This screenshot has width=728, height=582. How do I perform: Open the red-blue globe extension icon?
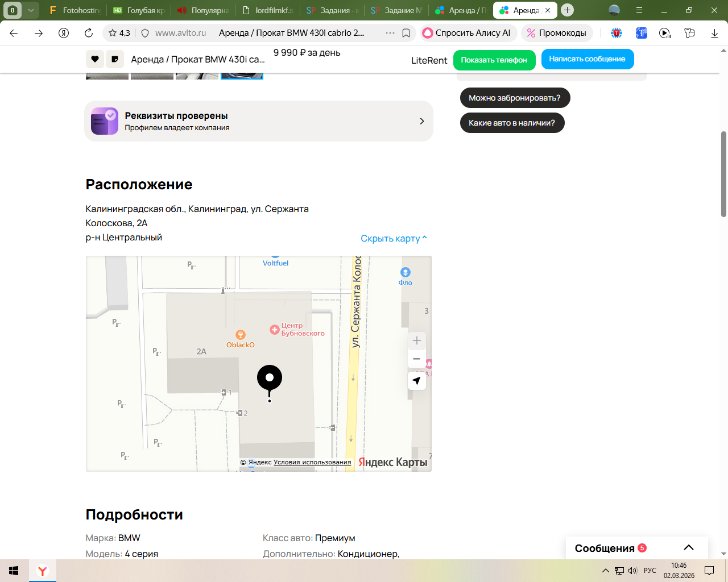617,33
